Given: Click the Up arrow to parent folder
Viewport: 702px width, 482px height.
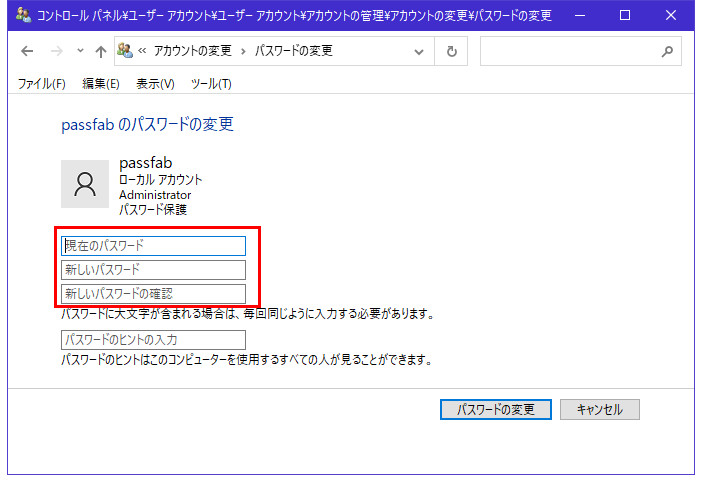Looking at the screenshot, I should (x=100, y=51).
